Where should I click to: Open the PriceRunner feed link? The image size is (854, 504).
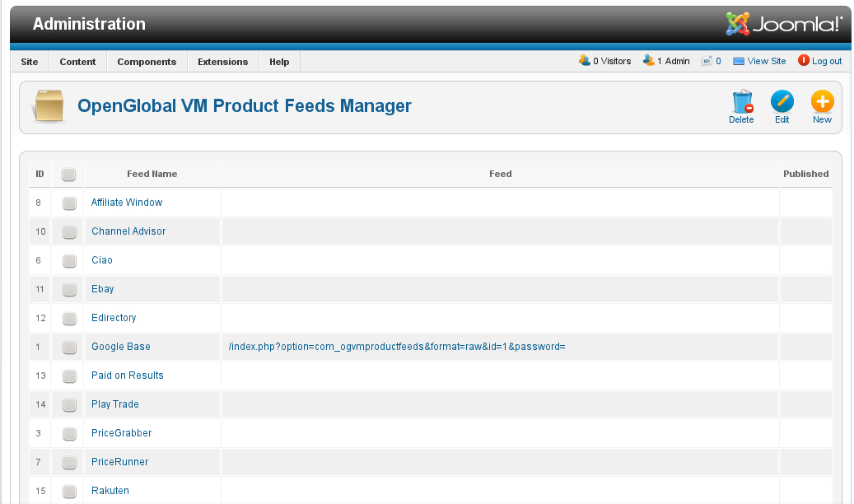click(x=119, y=462)
